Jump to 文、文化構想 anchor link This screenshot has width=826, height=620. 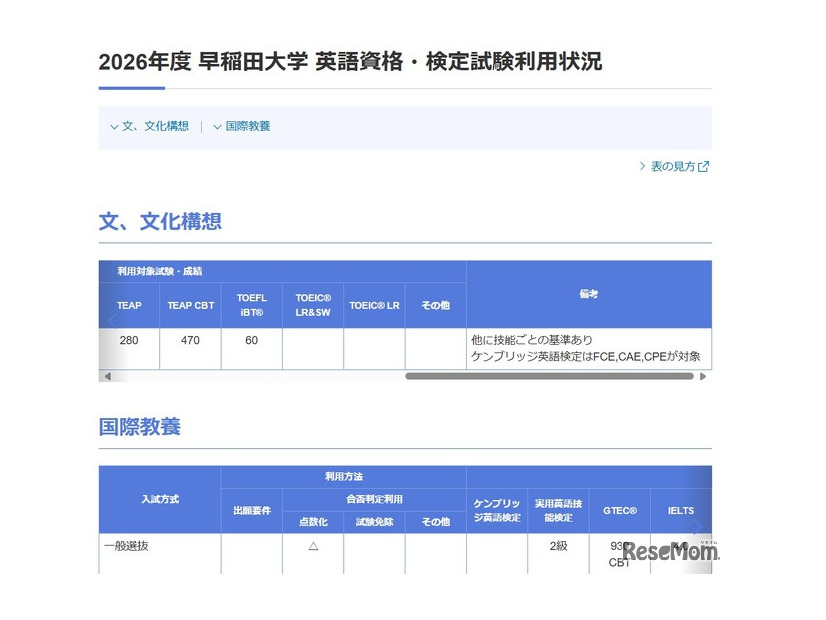(155, 126)
